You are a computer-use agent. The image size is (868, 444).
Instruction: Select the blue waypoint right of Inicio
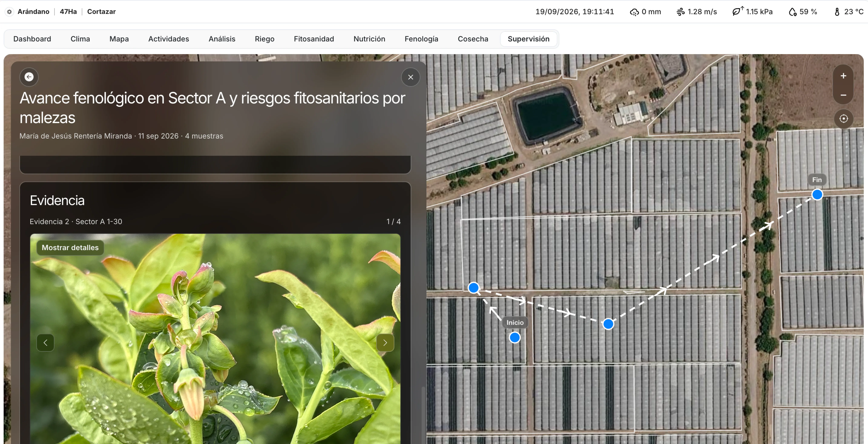click(x=608, y=324)
